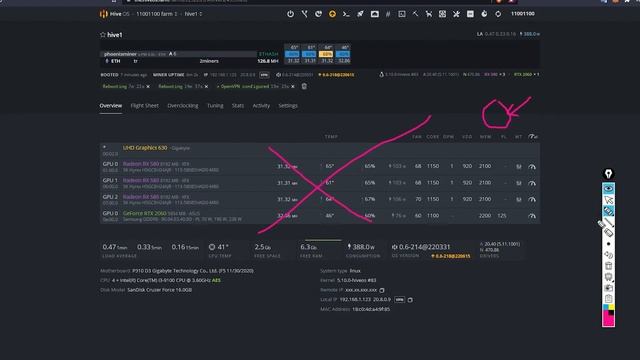The image size is (640, 360).
Task: Click the power icon in the top toolbar
Action: (x=290, y=14)
